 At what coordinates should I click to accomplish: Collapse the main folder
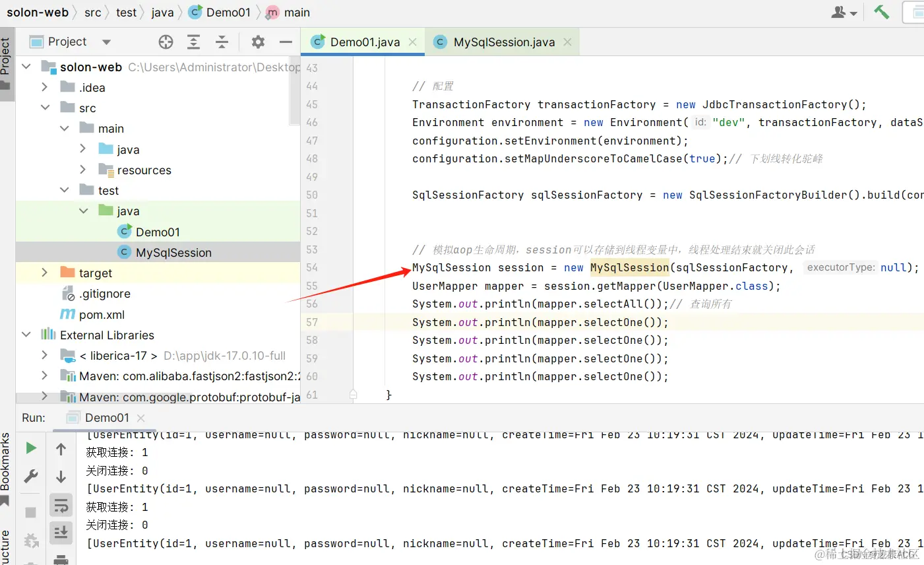pos(64,128)
